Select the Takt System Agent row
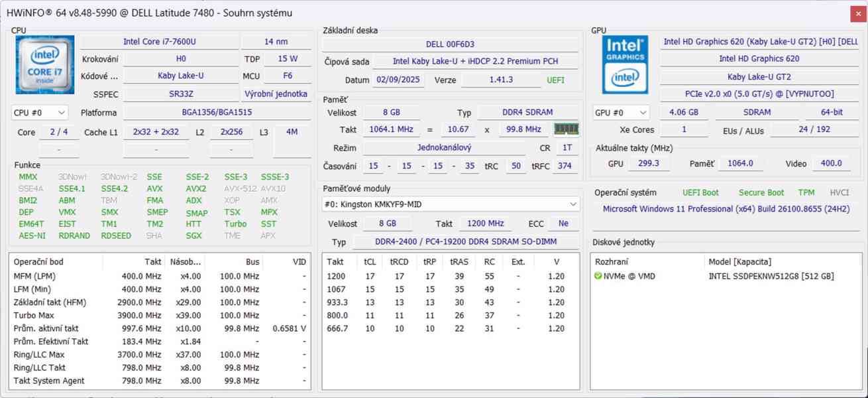The image size is (868, 398). pos(160,381)
